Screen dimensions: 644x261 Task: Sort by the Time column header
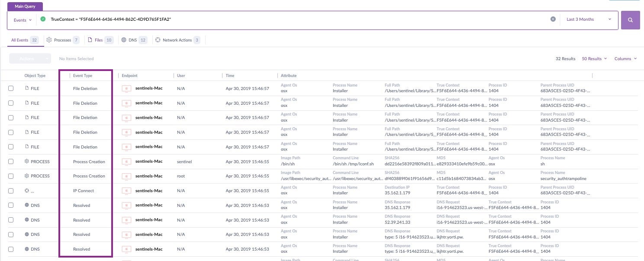pyautogui.click(x=230, y=75)
